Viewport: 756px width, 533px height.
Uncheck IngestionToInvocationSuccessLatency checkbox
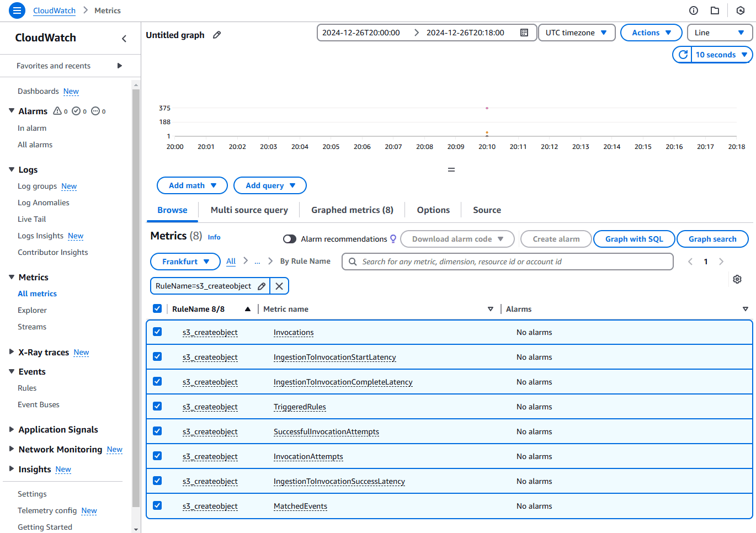tap(157, 481)
